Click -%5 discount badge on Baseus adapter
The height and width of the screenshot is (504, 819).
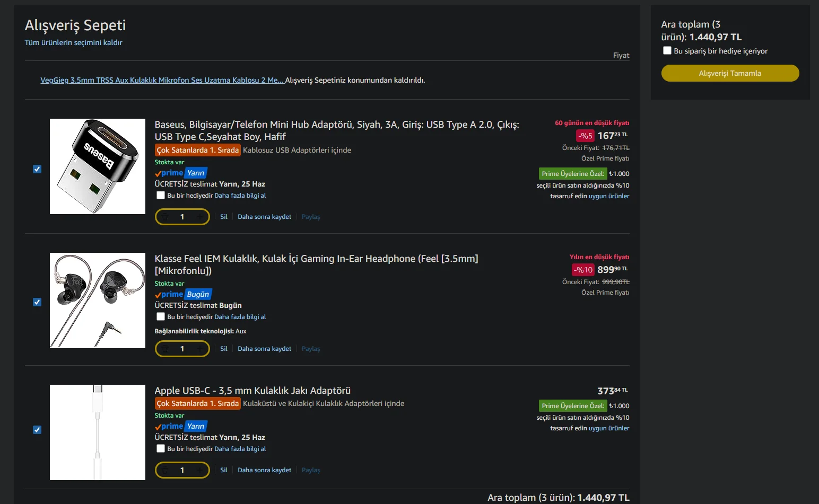pyautogui.click(x=585, y=136)
